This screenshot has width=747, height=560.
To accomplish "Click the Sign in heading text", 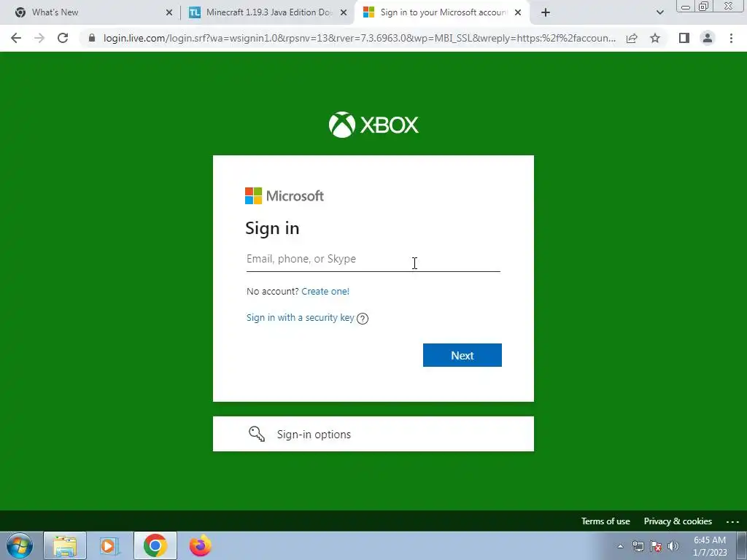I will [272, 228].
